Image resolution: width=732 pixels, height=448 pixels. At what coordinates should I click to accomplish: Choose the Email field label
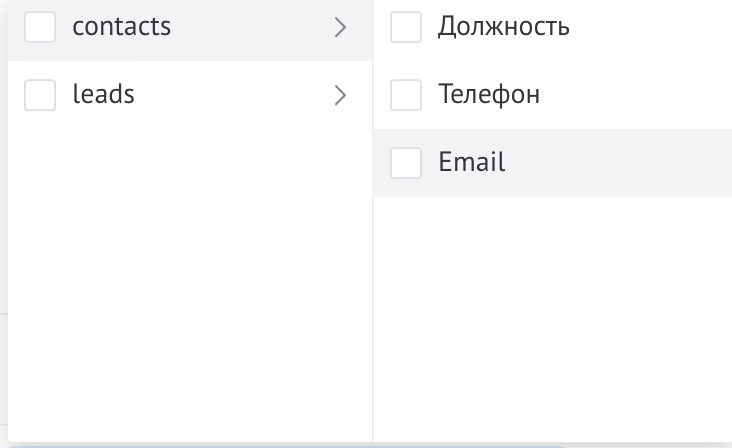click(472, 162)
